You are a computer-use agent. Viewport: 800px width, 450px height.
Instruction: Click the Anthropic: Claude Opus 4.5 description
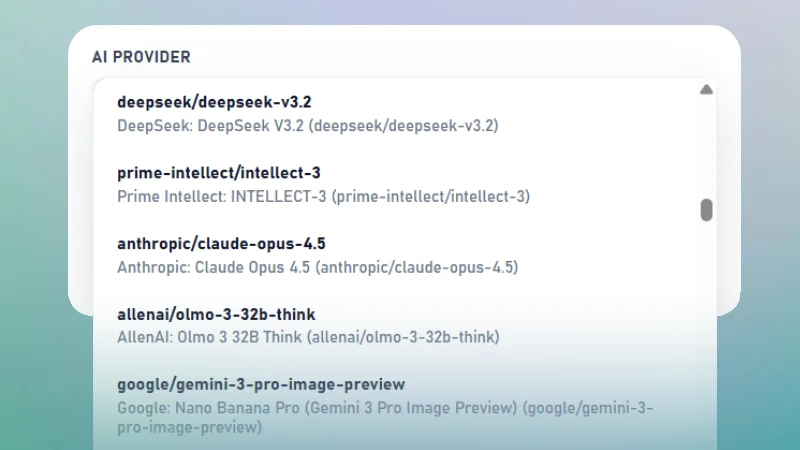point(317,267)
